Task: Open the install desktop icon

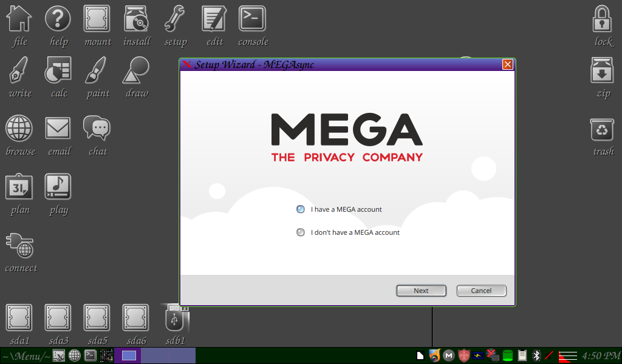Action: coord(136,26)
